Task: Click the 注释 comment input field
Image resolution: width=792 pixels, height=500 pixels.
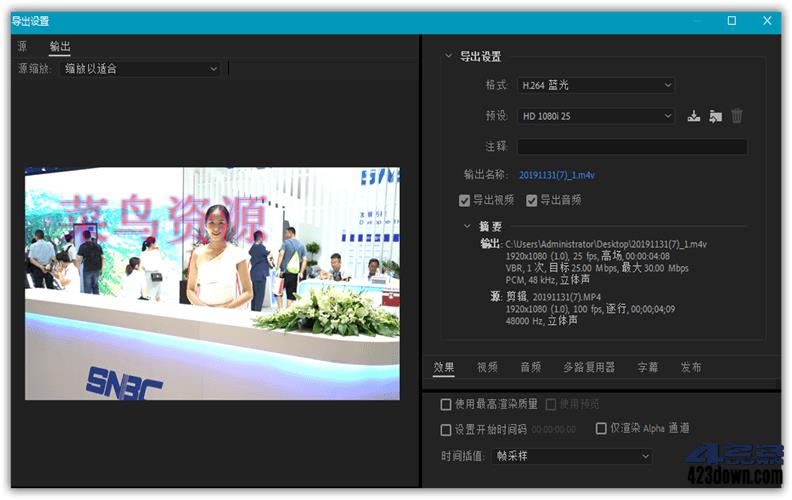Action: (631, 147)
